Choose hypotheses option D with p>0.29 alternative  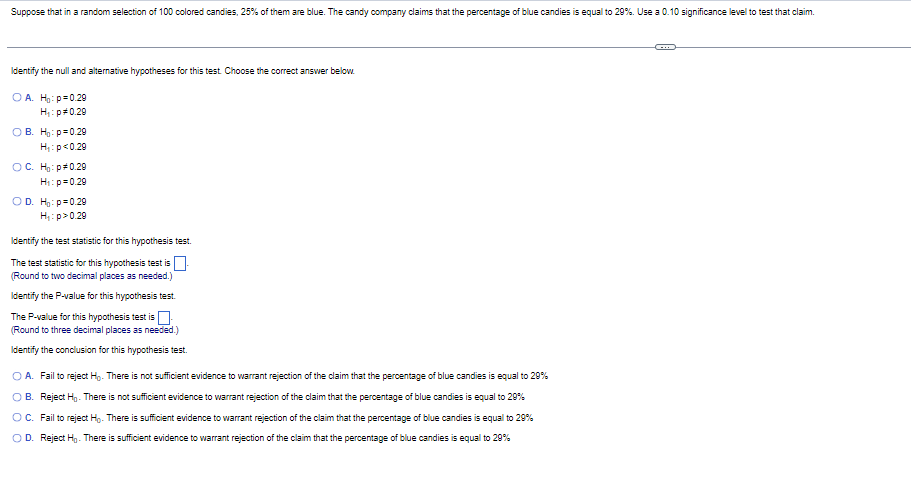click(17, 202)
